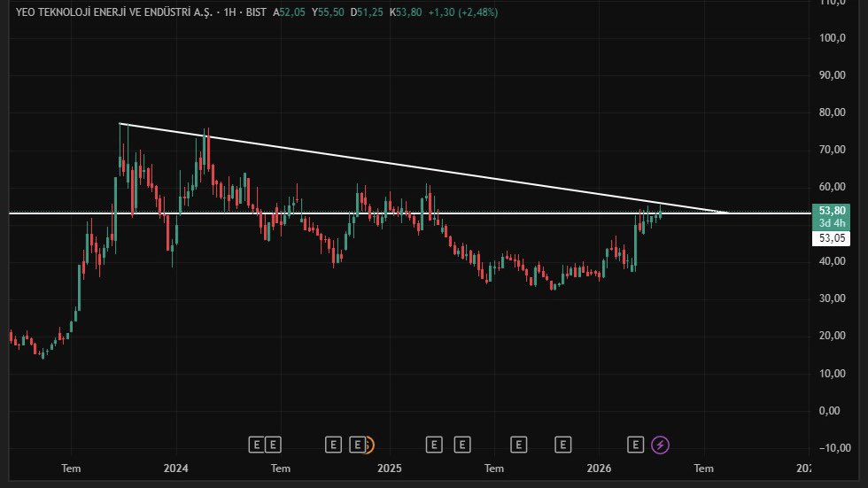Viewport: 868px width, 488px height.
Task: Click the 3d 4h countdown on the price tag
Action: (832, 223)
